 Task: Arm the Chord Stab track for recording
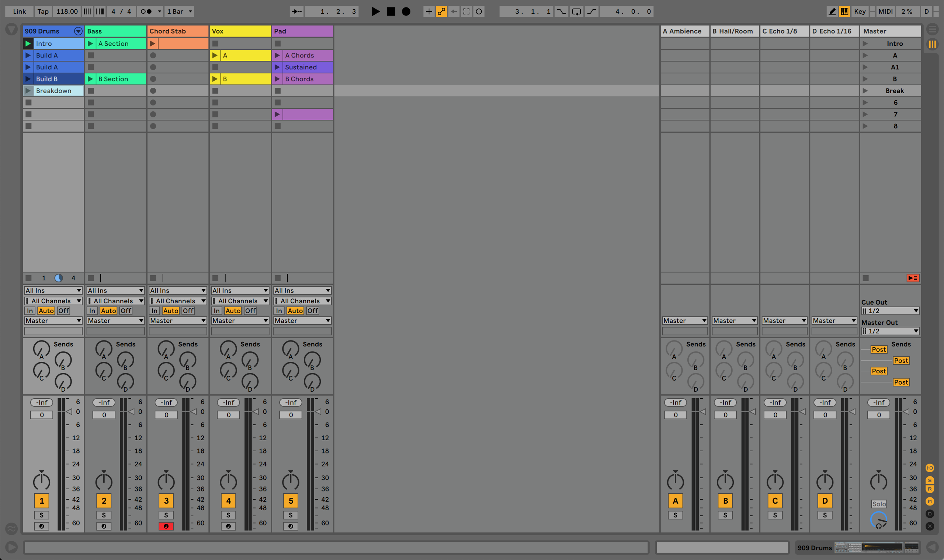[x=166, y=526]
